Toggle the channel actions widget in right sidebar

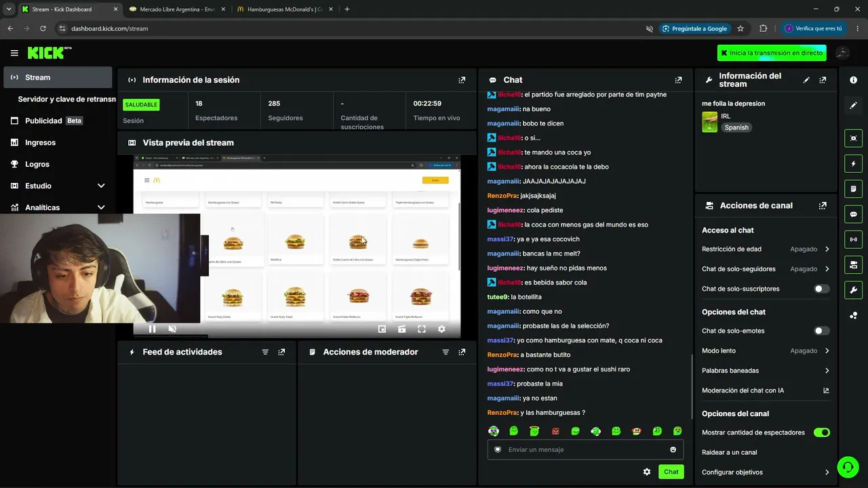coord(853,264)
